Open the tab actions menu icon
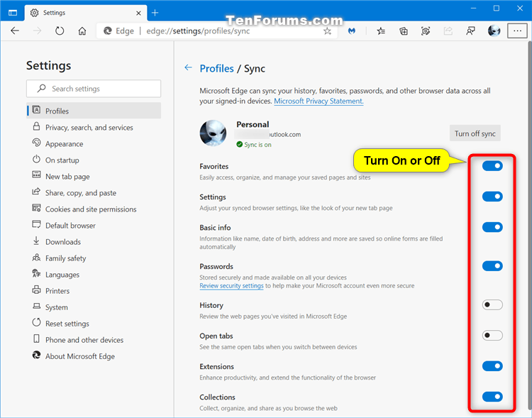This screenshot has width=532, height=418. click(x=13, y=13)
